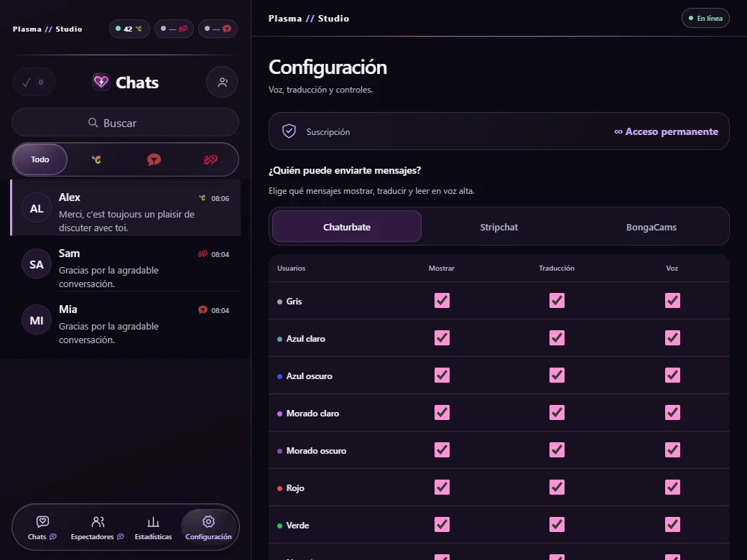
Task: Click the Traducción column header
Action: tap(557, 268)
